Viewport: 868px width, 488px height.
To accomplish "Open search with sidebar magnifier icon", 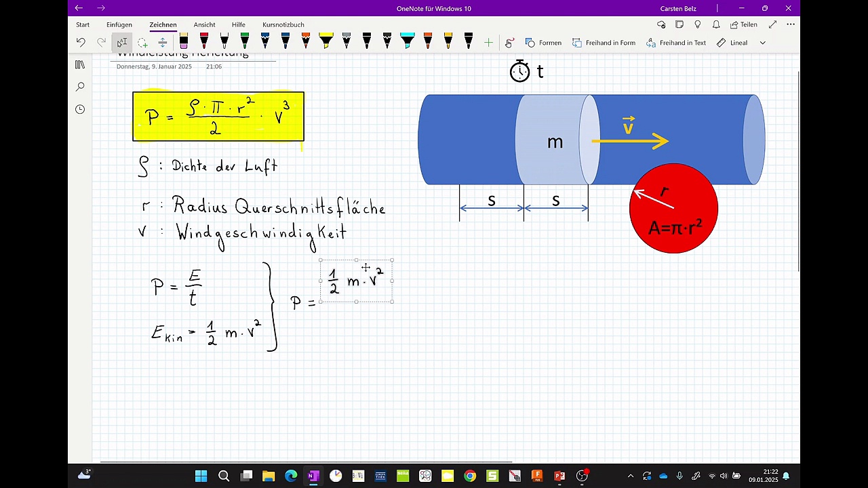I will tap(80, 87).
